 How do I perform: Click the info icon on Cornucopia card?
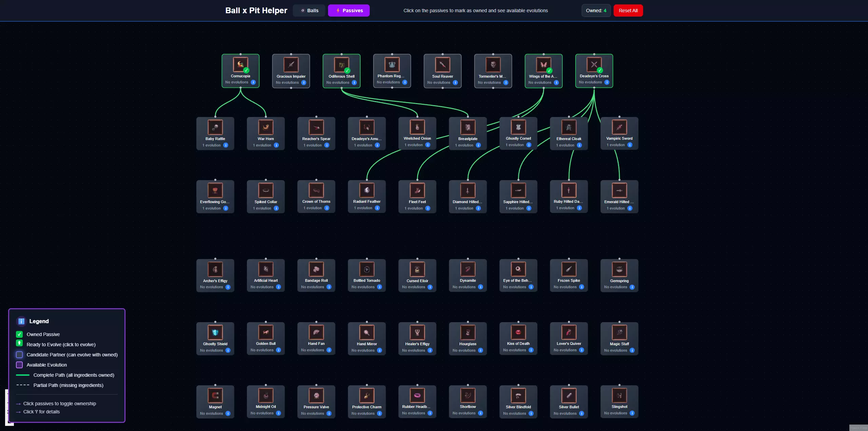[253, 82]
